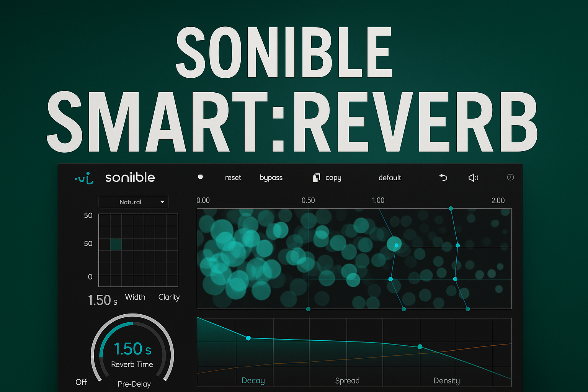Click the undo arrow icon
The image size is (588, 392).
tap(443, 177)
